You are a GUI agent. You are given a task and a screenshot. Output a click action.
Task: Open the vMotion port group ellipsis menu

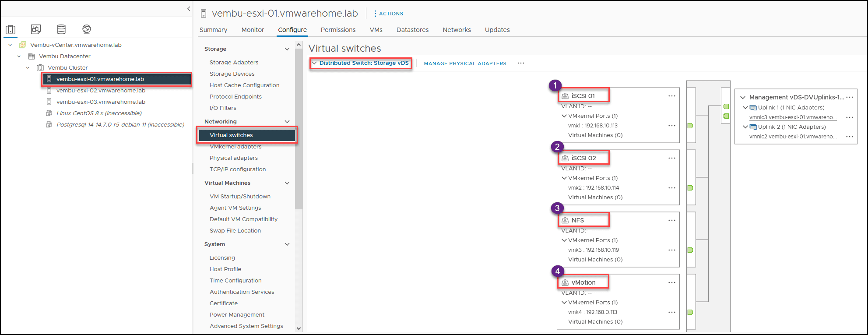pos(672,282)
